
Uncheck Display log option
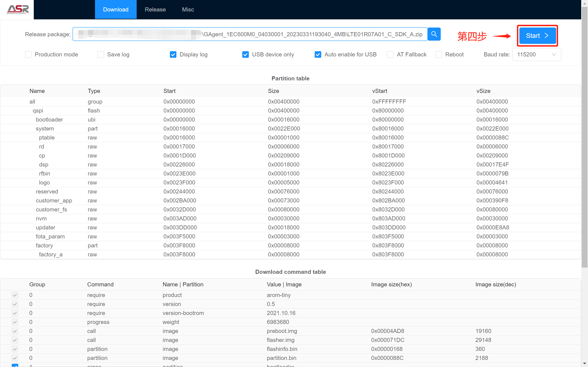[x=173, y=54]
